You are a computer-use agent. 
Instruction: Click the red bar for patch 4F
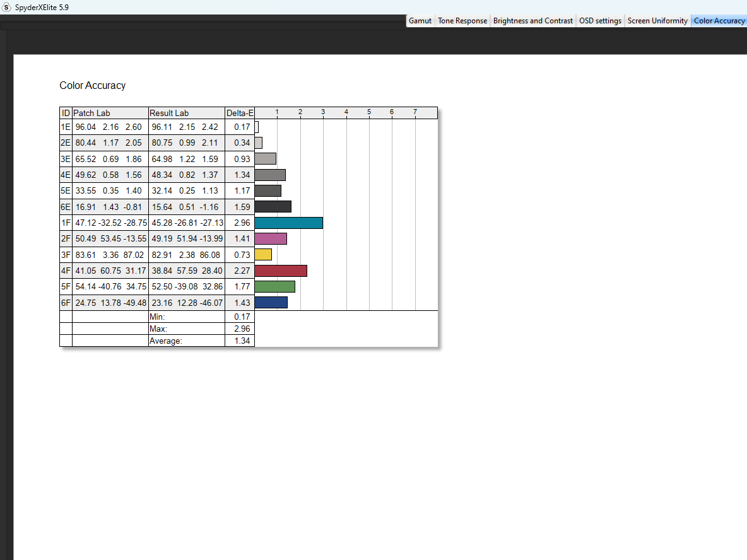click(x=281, y=271)
